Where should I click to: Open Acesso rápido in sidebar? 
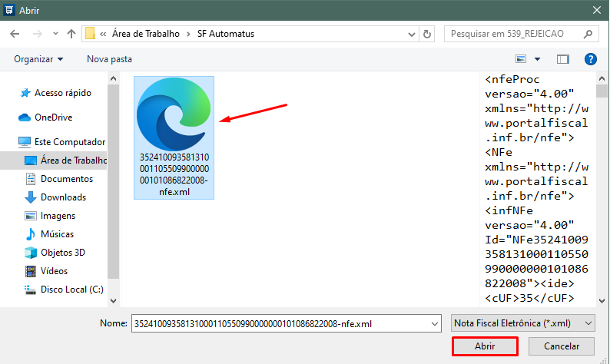click(x=63, y=93)
